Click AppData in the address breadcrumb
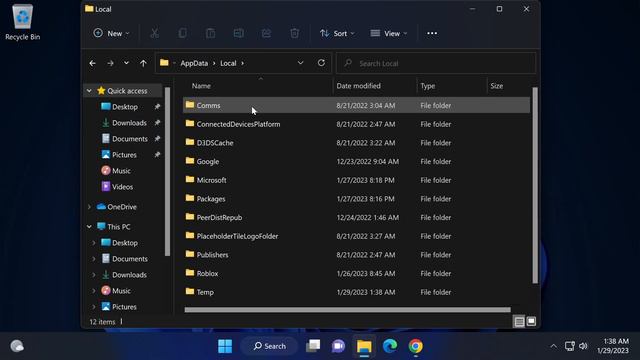This screenshot has width=640, height=360. click(194, 63)
